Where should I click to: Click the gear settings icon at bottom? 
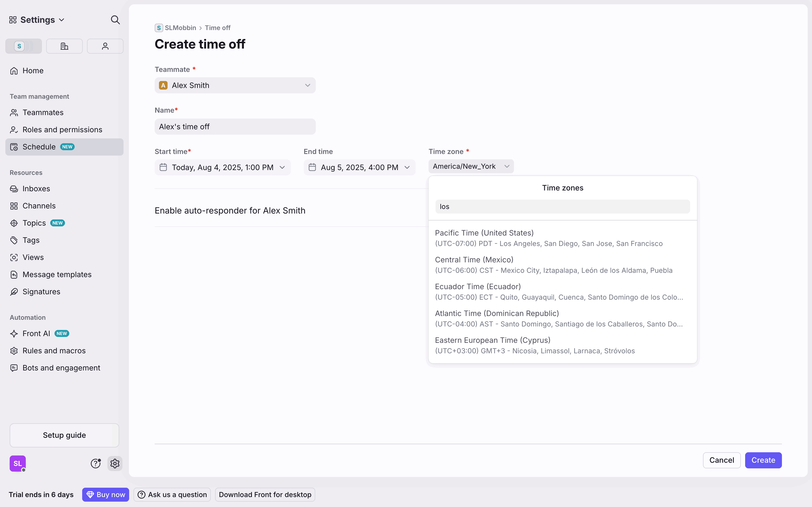click(115, 464)
